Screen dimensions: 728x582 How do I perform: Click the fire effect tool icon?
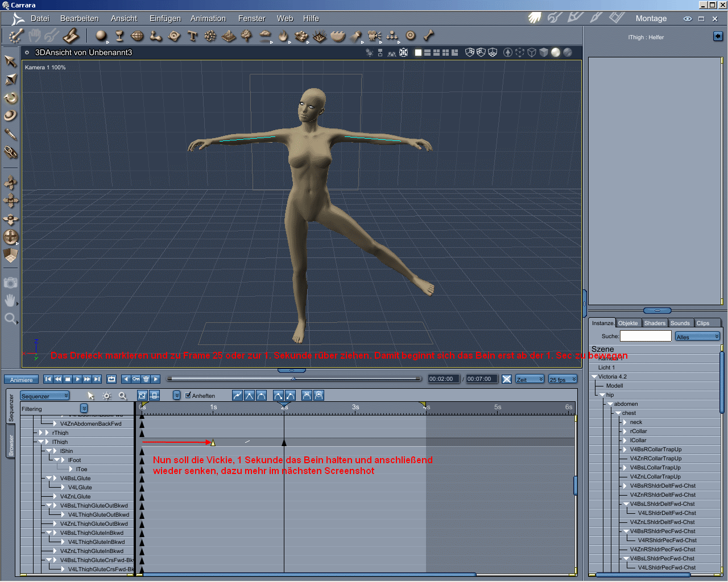(283, 36)
